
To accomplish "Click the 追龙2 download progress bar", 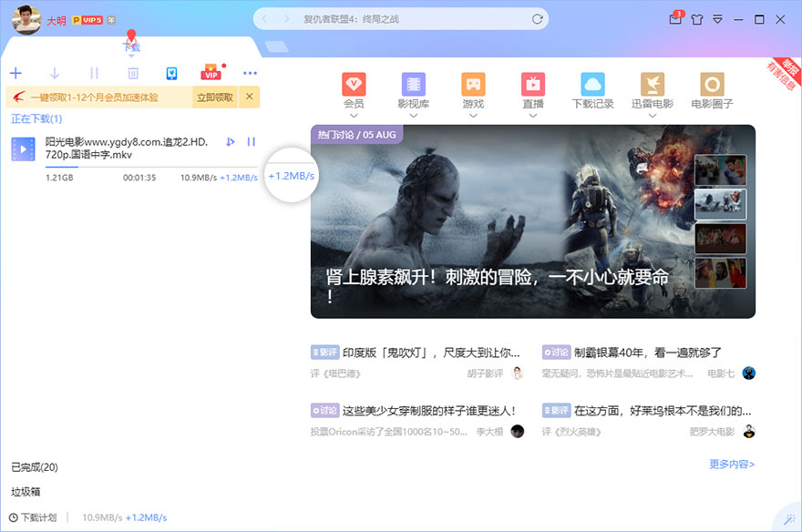I will pyautogui.click(x=151, y=167).
